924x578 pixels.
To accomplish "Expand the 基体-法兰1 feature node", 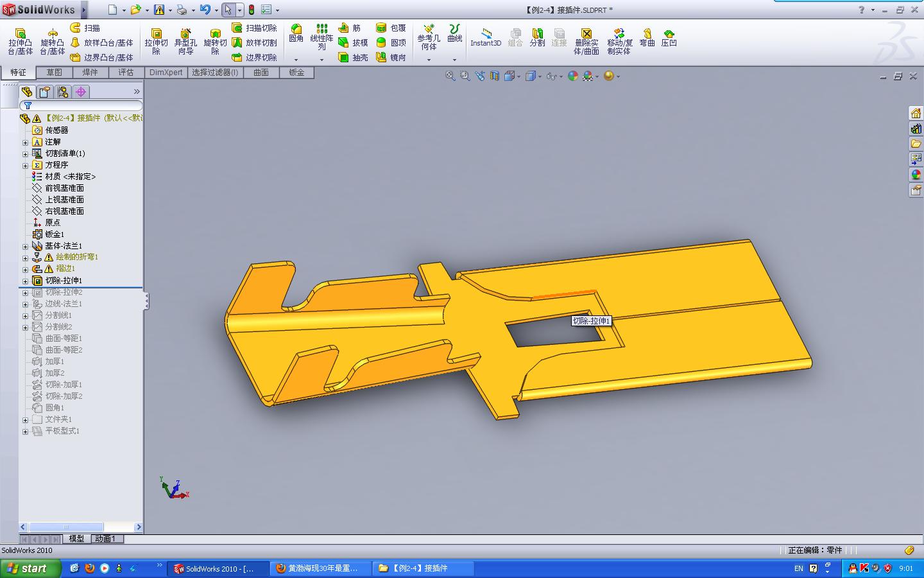I will (x=26, y=246).
